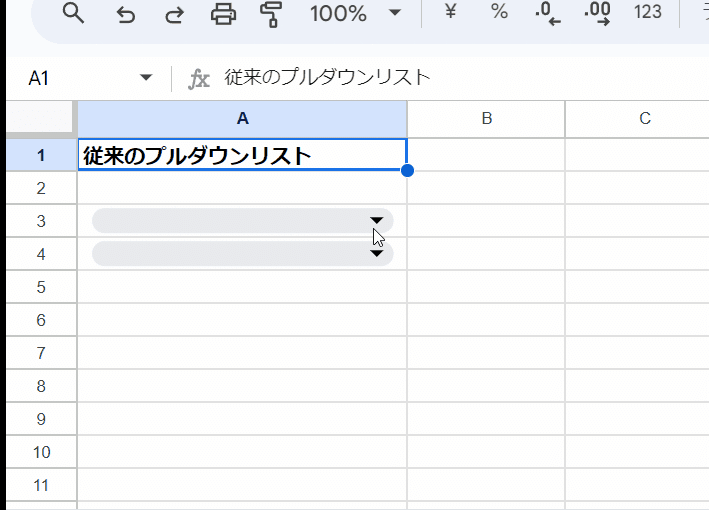Decrease decimal places
Screen dimensions: 709x510
coord(548,13)
